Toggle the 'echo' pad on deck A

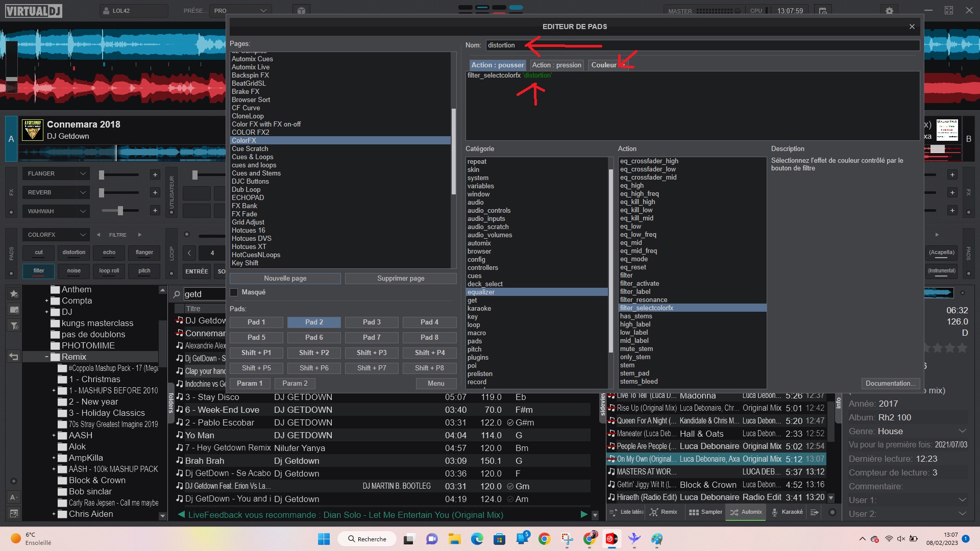(x=109, y=253)
